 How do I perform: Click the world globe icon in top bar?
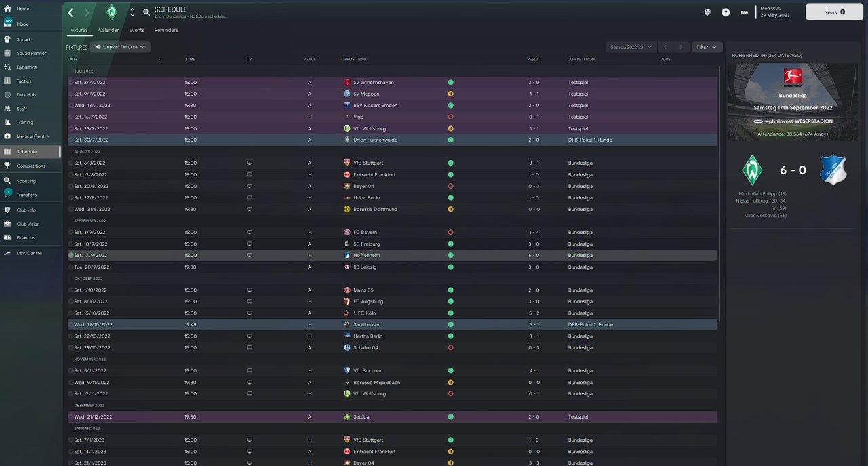pos(708,12)
